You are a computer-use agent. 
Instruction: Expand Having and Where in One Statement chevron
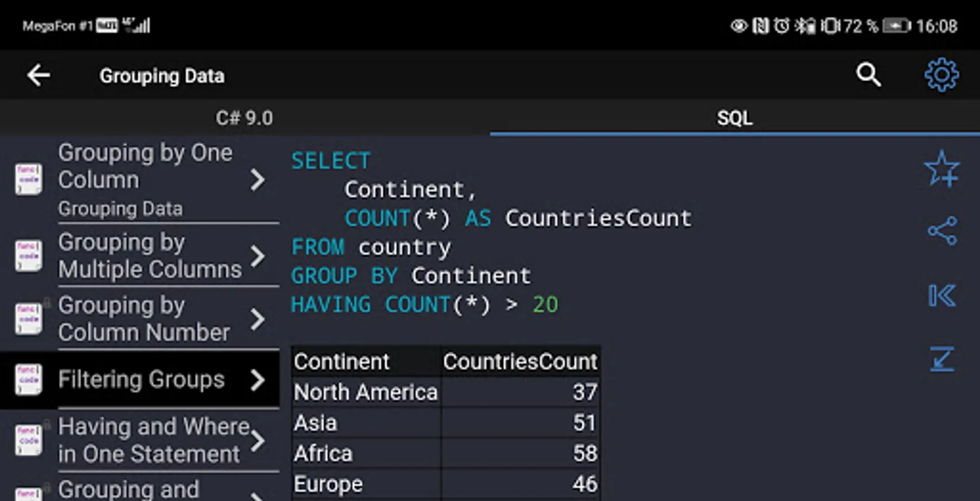[x=257, y=441]
